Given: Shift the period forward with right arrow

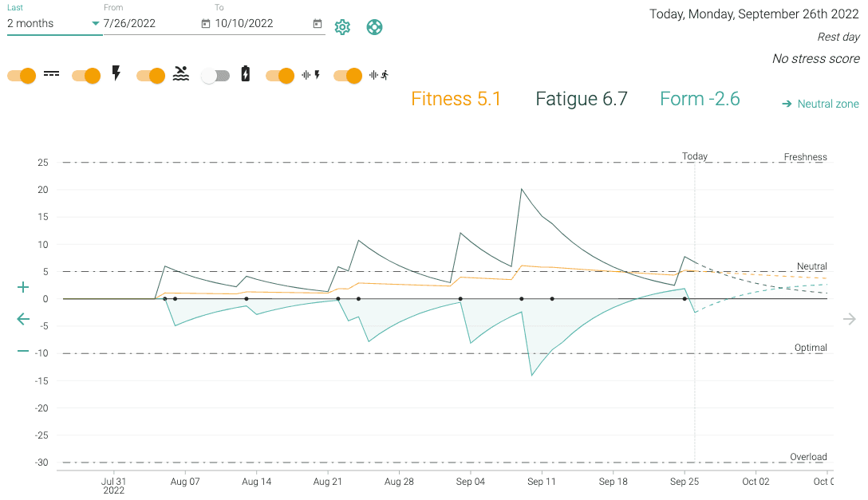Looking at the screenshot, I should [x=849, y=319].
